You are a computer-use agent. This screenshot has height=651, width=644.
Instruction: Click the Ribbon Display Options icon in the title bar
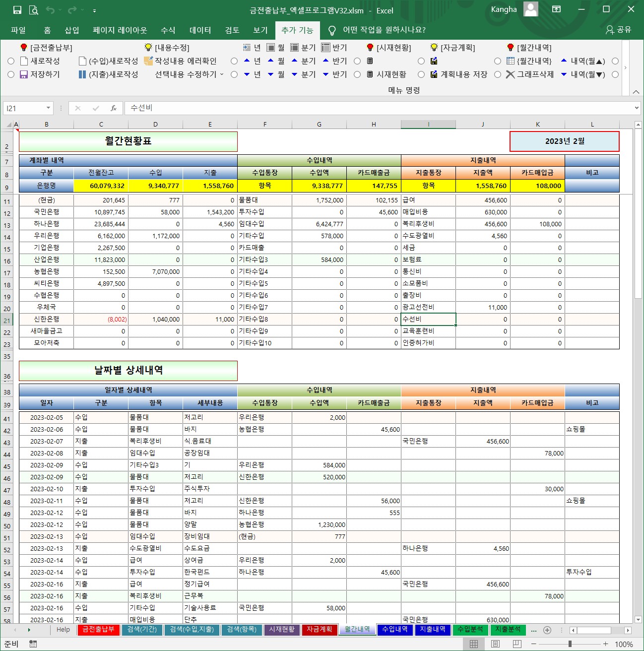557,9
